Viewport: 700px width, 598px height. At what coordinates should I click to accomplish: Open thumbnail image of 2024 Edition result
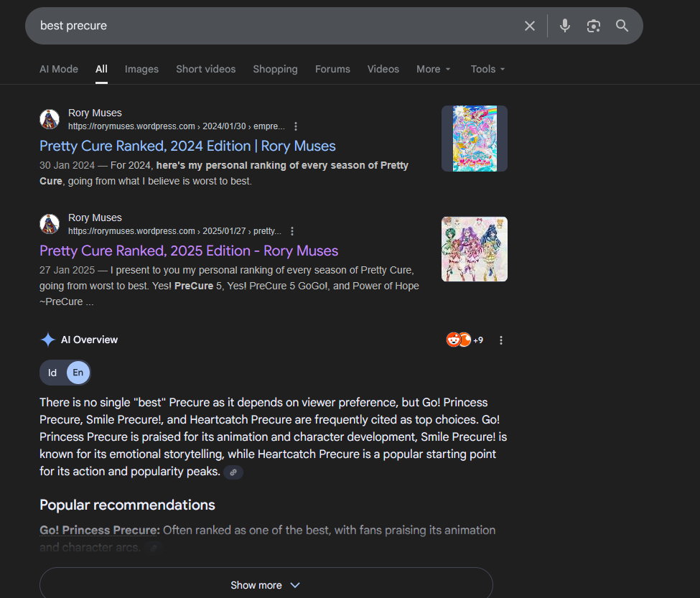[x=475, y=139]
